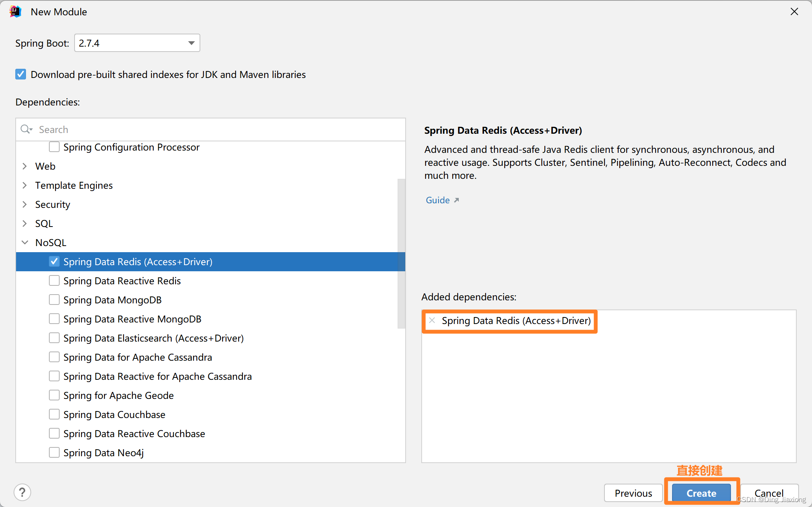Click the search magnifier icon

[26, 129]
